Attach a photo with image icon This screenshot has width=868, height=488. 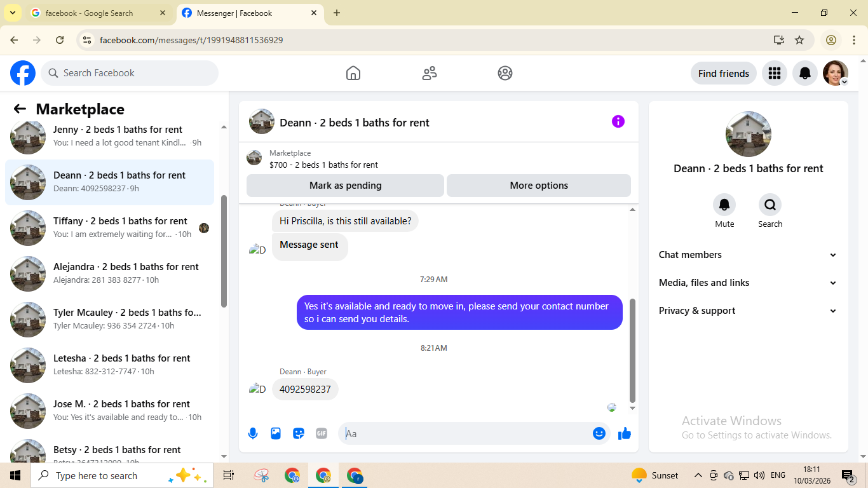point(276,433)
